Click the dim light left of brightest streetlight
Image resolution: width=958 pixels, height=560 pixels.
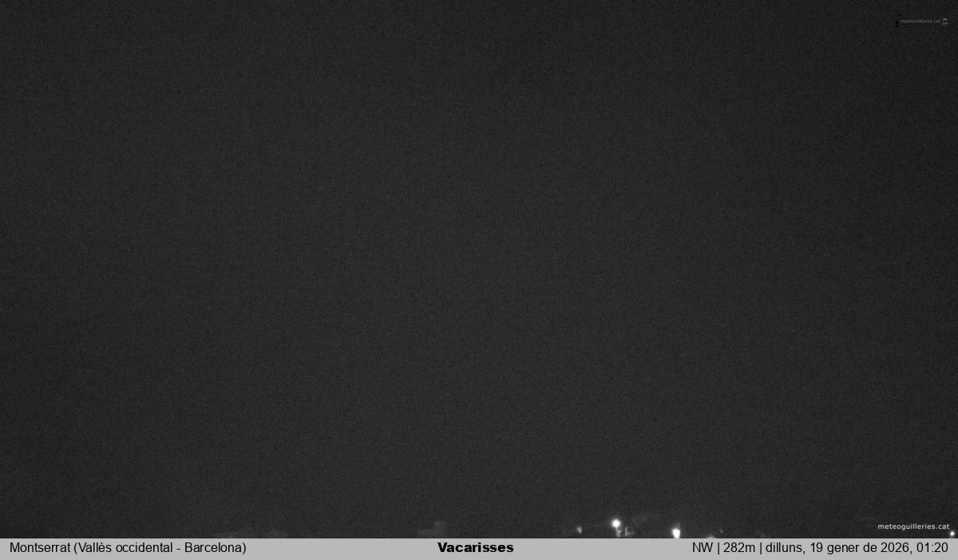point(580,529)
